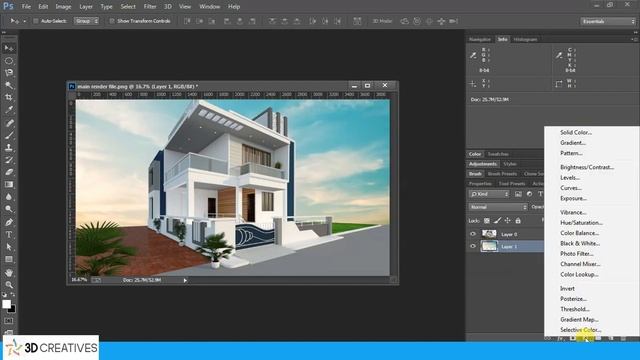Open second eyedropper readout options in Info
Viewport: 640px width, 360px height.
point(559,56)
